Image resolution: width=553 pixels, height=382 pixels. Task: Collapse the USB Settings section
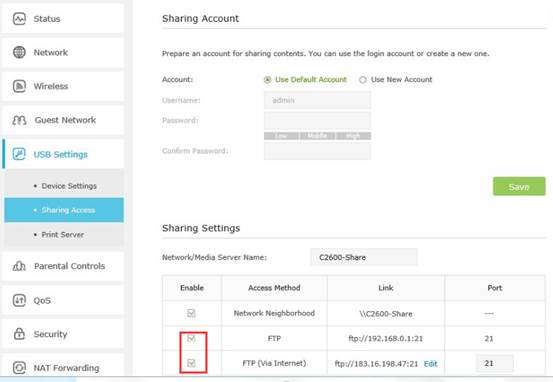pyautogui.click(x=63, y=154)
